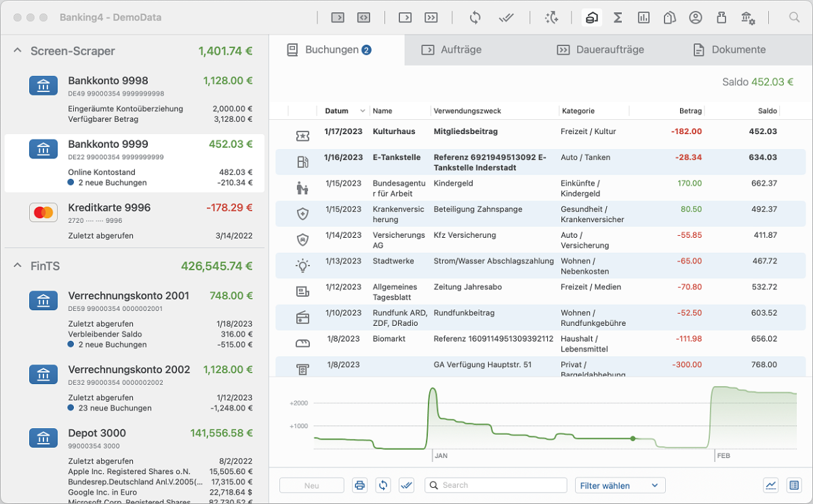Click the sparkle auto-categorize icon in top toolbar
Screen dimensions: 813x504
[551, 18]
